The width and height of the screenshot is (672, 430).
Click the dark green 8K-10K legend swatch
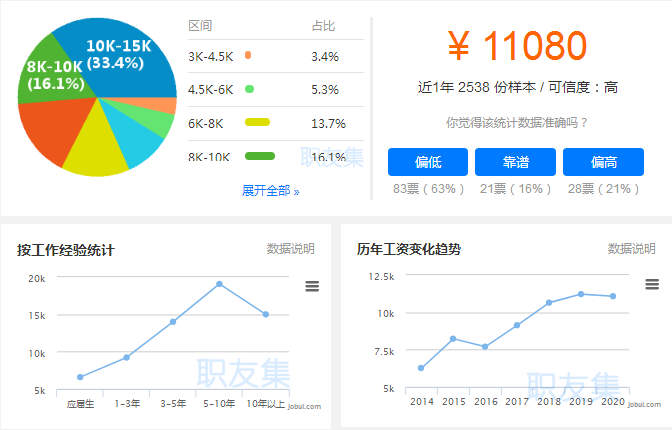click(260, 156)
